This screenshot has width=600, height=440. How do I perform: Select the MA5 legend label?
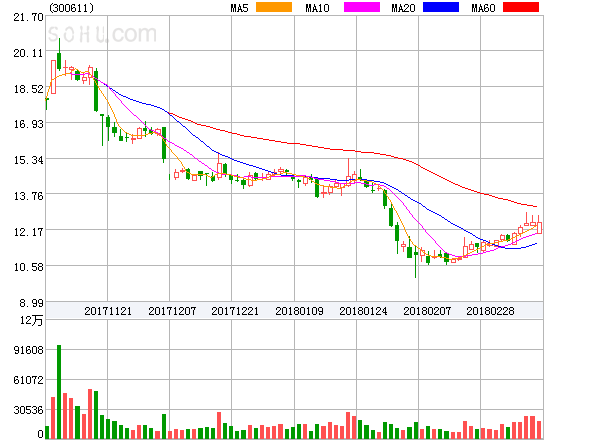239,8
